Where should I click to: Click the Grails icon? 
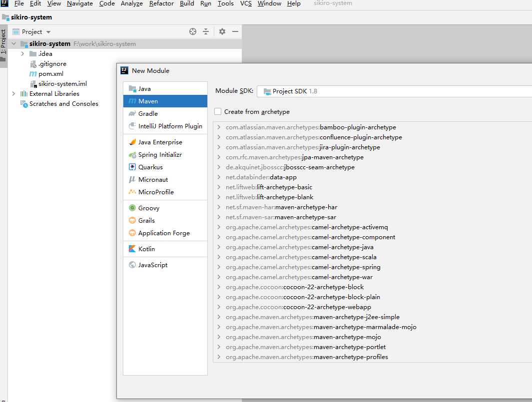(x=132, y=221)
